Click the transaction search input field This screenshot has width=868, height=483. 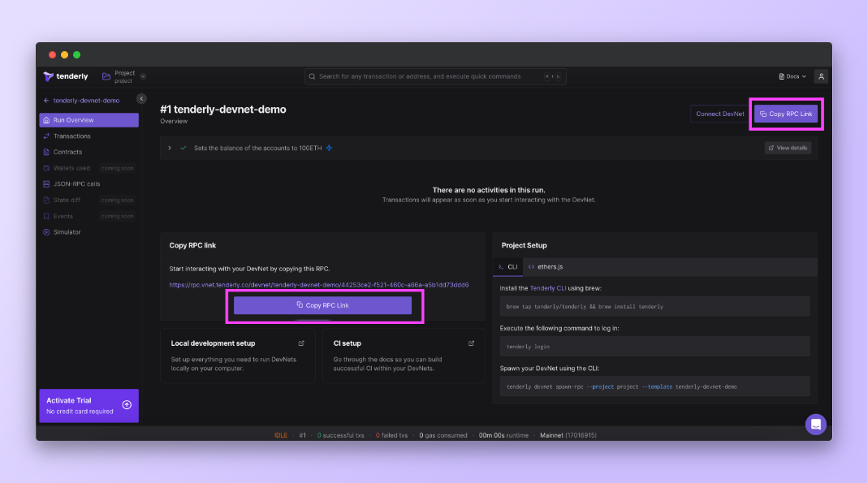click(430, 76)
